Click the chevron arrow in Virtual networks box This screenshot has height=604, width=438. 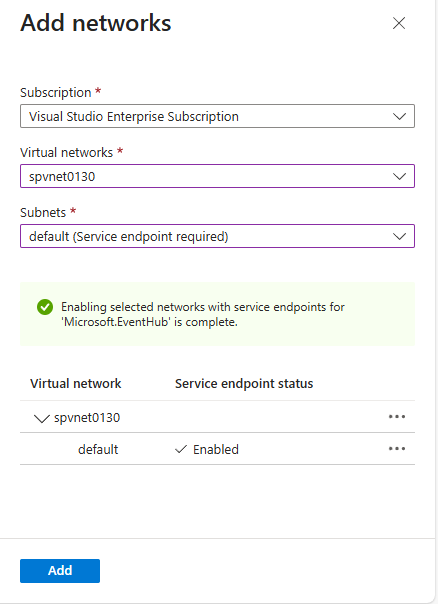(x=399, y=176)
